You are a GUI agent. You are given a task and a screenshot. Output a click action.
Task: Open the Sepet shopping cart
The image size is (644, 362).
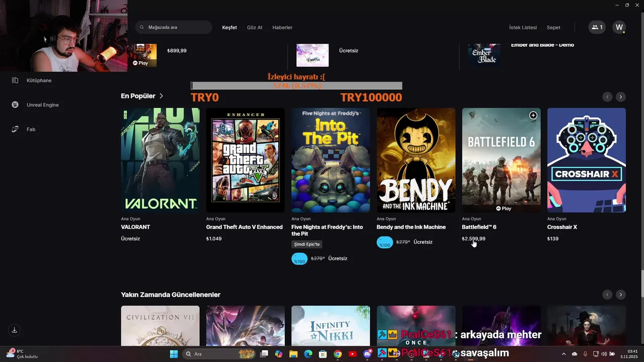(553, 28)
